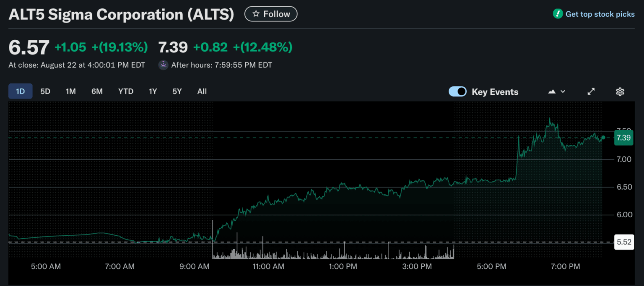Select the 1Y range tab
The width and height of the screenshot is (644, 286).
pyautogui.click(x=153, y=91)
